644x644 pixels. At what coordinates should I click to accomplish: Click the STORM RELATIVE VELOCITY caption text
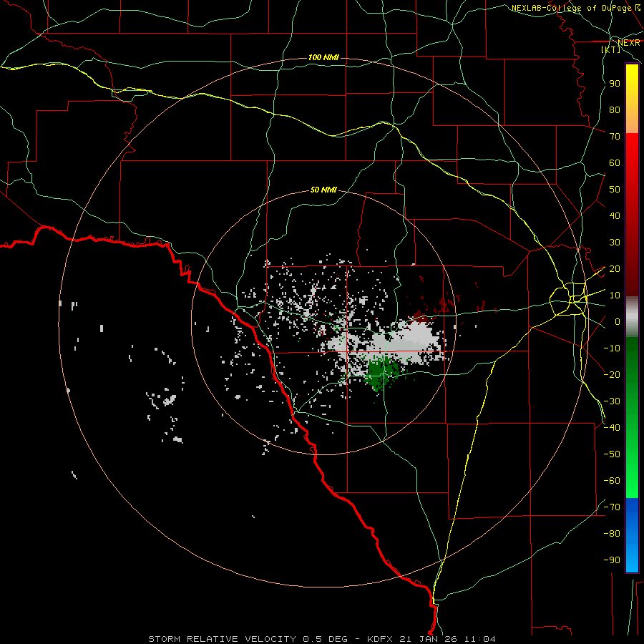222,639
